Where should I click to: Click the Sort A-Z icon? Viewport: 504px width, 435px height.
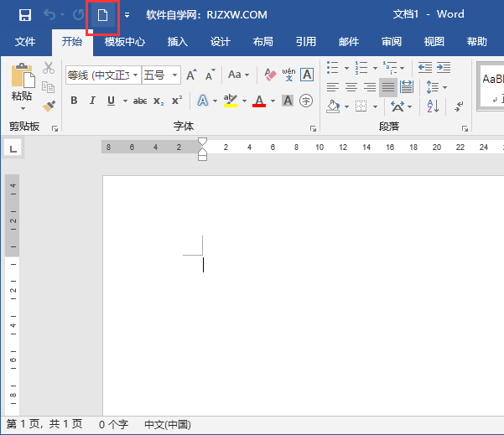433,106
